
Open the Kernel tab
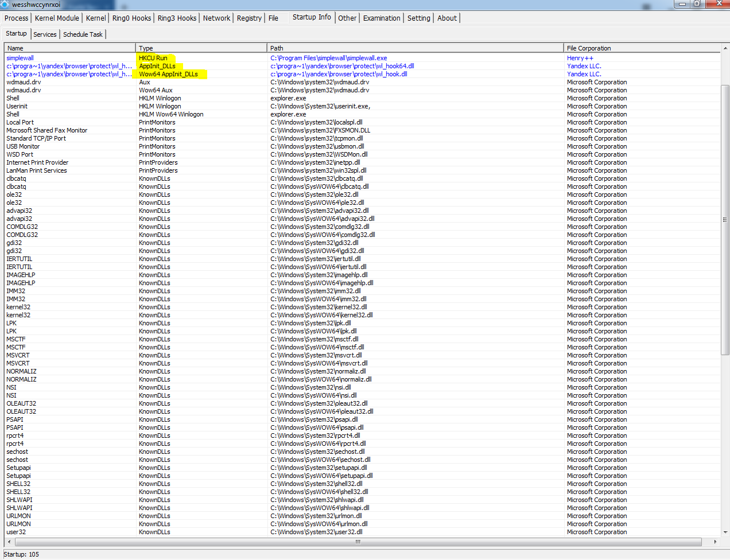point(96,18)
